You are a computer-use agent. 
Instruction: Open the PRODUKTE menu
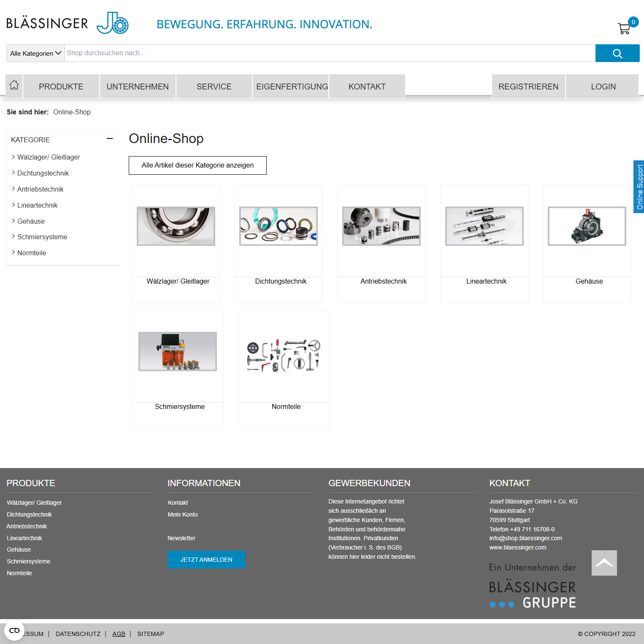[x=61, y=87]
